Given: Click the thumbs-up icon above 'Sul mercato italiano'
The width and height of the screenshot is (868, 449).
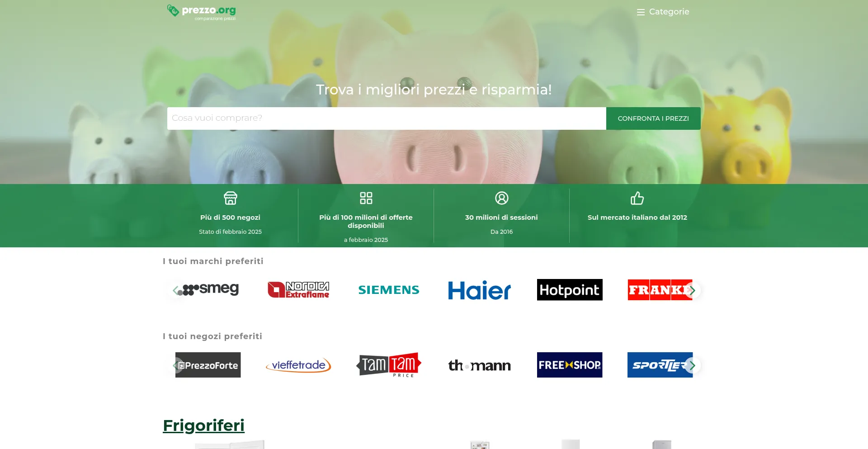Looking at the screenshot, I should [x=637, y=198].
